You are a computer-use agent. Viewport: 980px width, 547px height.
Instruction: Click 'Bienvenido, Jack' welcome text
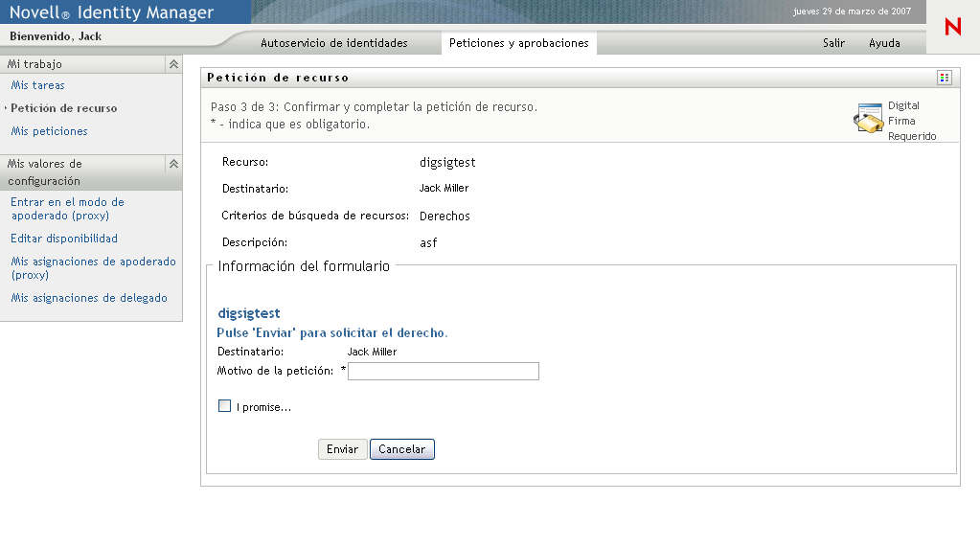click(x=56, y=36)
